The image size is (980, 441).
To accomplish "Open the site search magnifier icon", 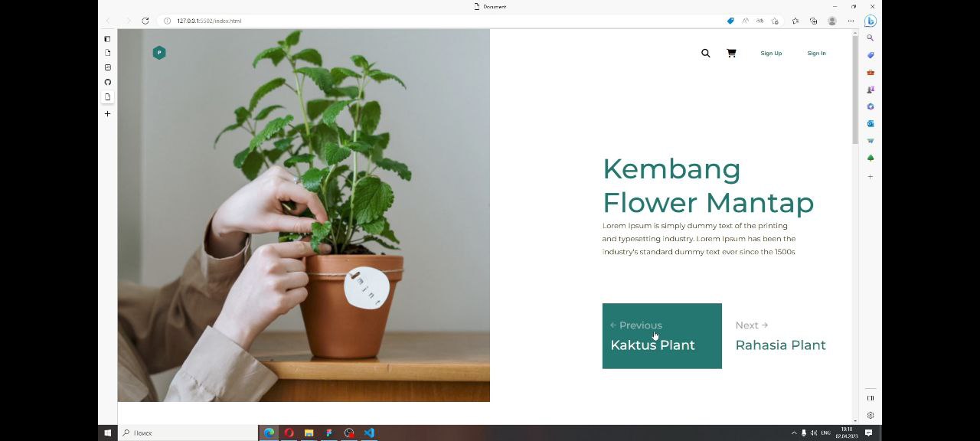I will (x=706, y=54).
